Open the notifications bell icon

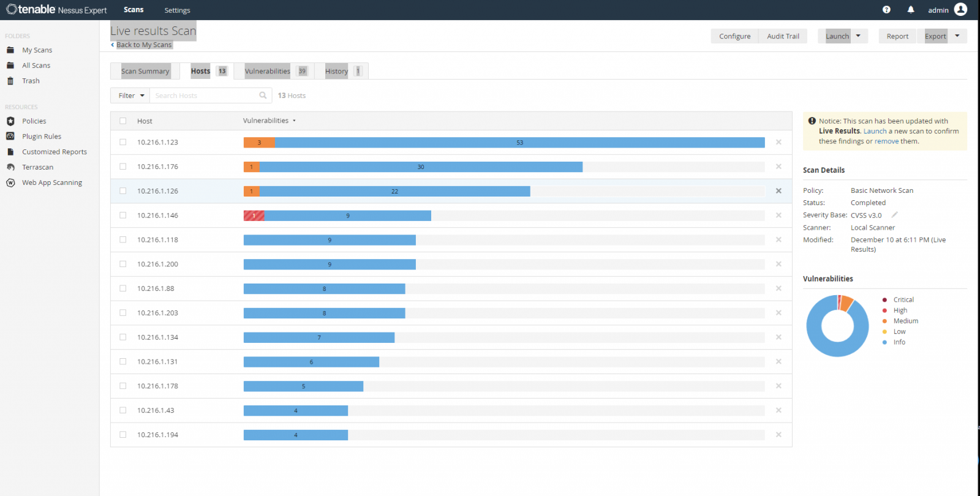[911, 10]
